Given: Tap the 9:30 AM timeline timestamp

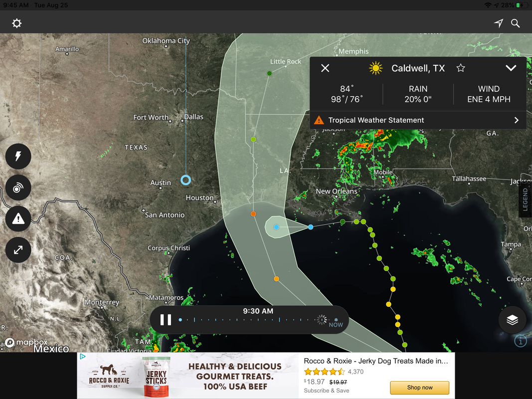Looking at the screenshot, I should pyautogui.click(x=258, y=311).
